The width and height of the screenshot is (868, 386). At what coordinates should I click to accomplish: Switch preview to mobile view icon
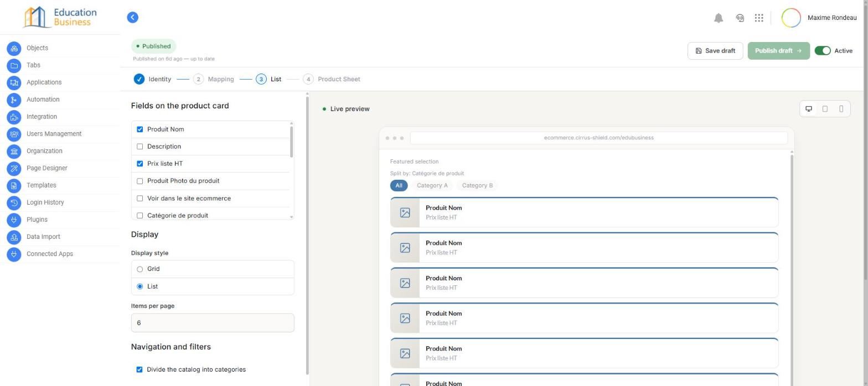(841, 109)
